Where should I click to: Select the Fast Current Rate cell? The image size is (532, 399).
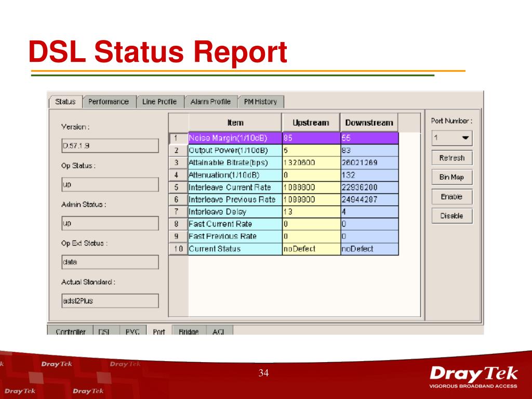point(235,224)
